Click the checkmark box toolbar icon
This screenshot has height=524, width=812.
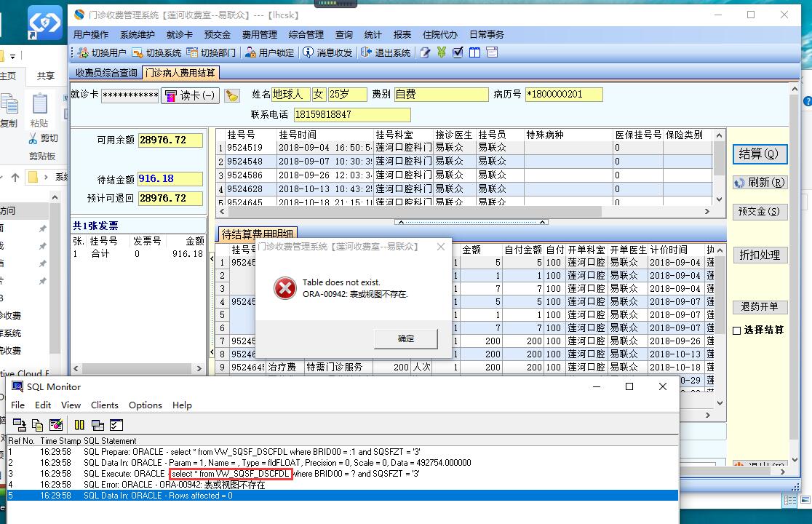pyautogui.click(x=458, y=52)
